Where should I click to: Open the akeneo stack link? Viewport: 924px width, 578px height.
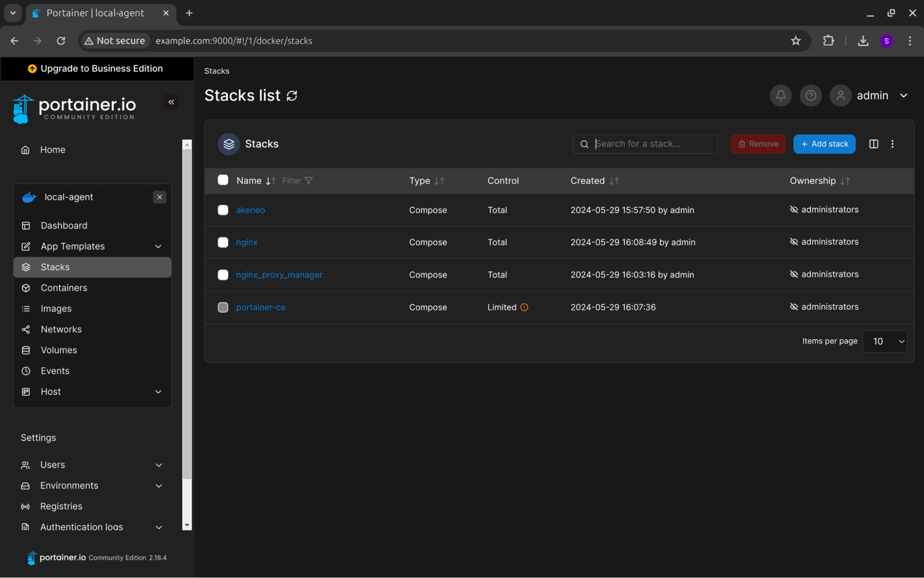[x=250, y=210]
